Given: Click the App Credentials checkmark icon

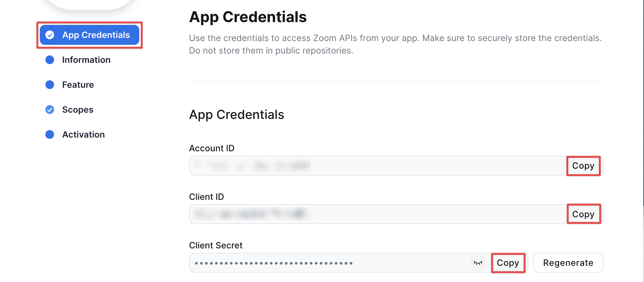Looking at the screenshot, I should pyautogui.click(x=50, y=35).
